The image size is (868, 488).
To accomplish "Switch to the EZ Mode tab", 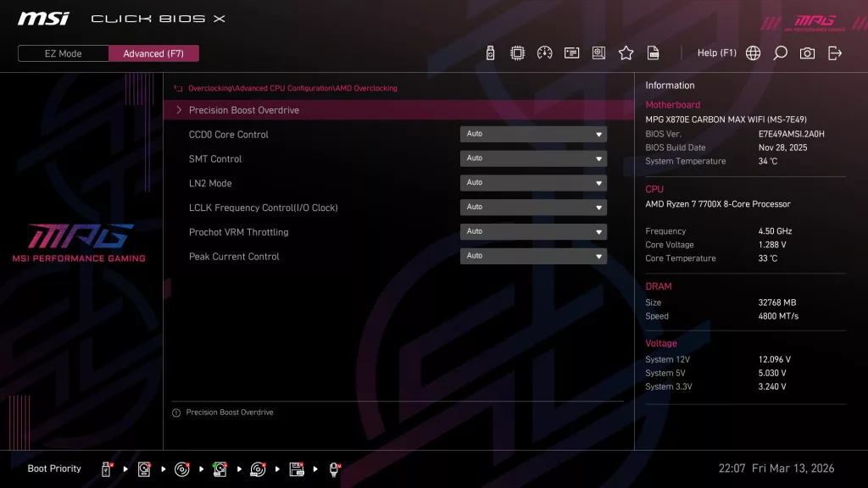I will point(62,53).
